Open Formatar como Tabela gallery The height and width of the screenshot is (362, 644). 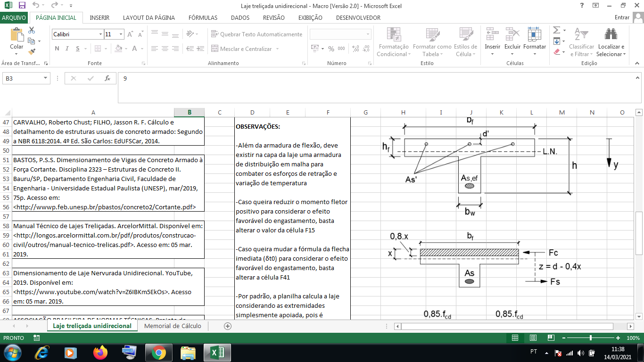pos(432,41)
